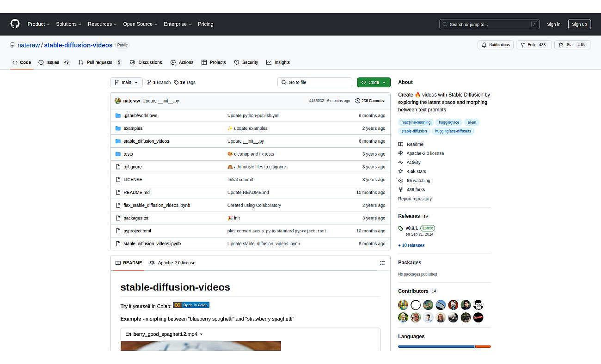This screenshot has height=364, width=601.
Task: Open commit 'Created using Colaboratory'
Action: [254, 205]
